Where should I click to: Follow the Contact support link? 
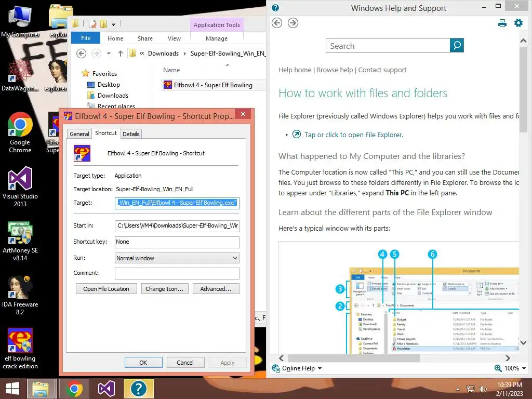coord(382,70)
